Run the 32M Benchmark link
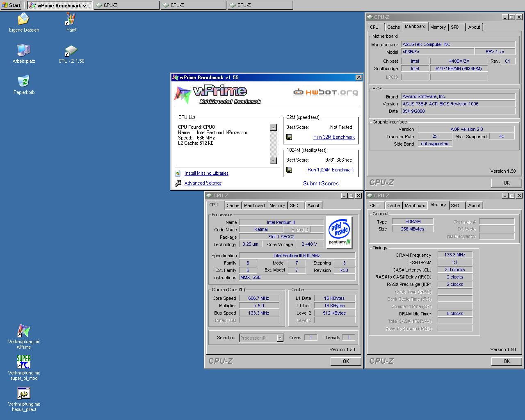The width and height of the screenshot is (525, 420). click(x=334, y=137)
